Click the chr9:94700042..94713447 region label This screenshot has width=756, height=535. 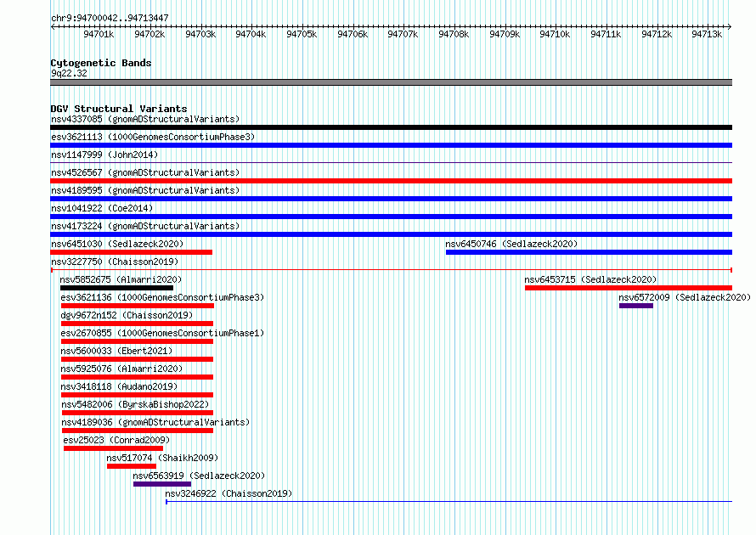[110, 19]
